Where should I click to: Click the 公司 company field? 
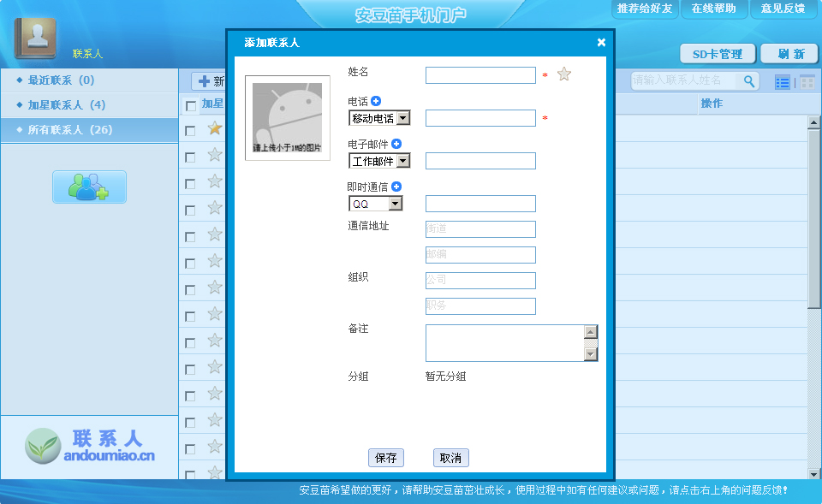tap(480, 281)
